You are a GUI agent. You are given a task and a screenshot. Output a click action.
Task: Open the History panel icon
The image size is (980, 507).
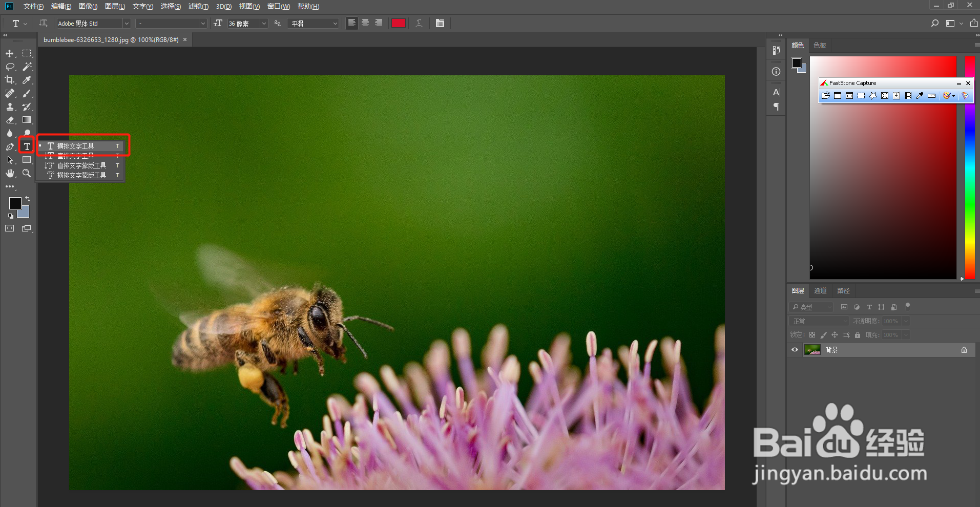pyautogui.click(x=776, y=50)
